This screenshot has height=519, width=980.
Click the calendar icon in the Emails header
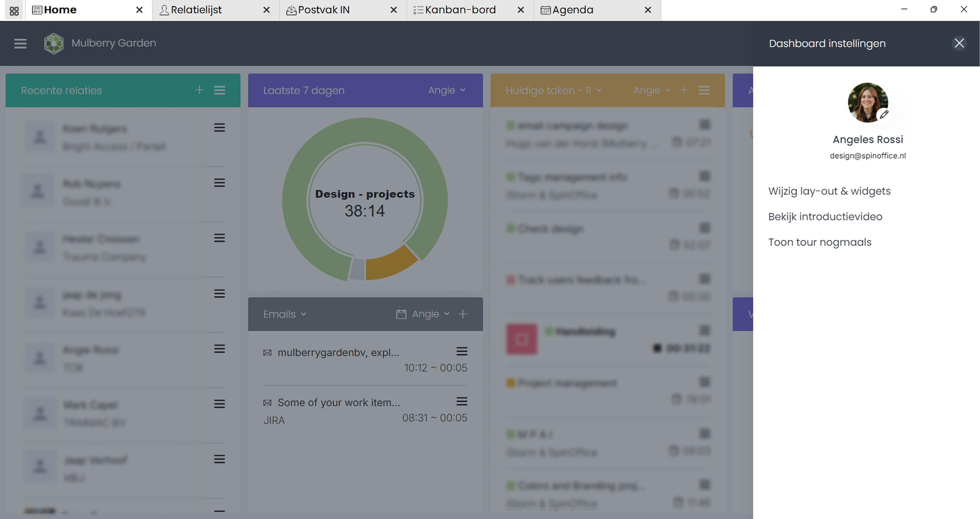tap(401, 314)
